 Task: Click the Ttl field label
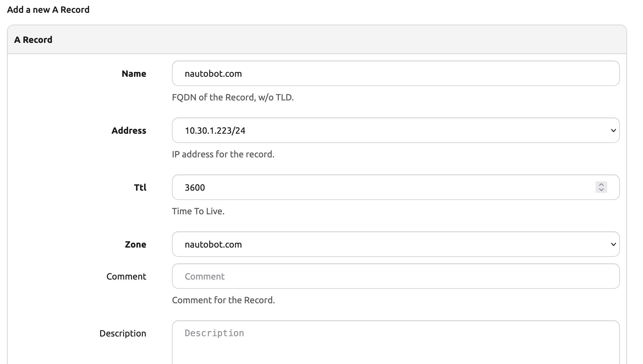click(x=140, y=188)
